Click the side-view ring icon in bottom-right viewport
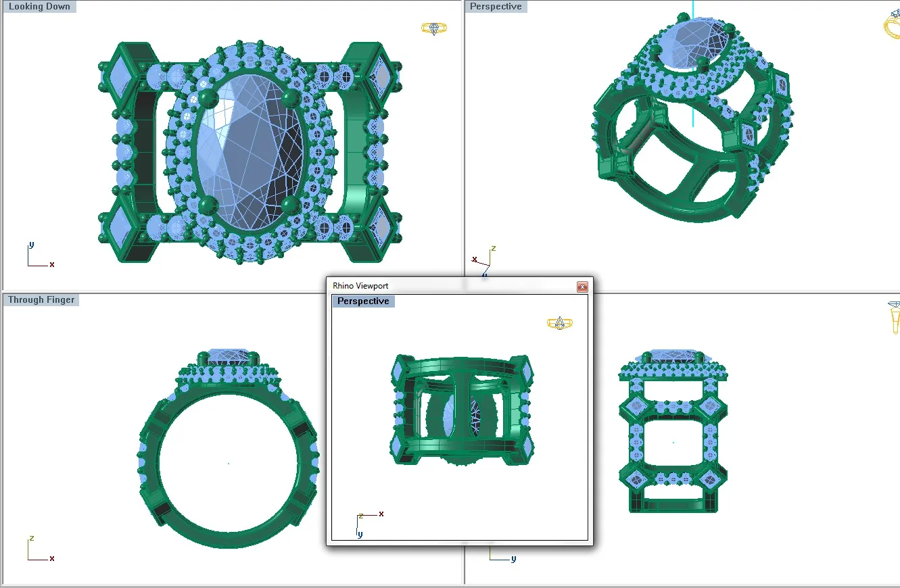 tap(894, 317)
